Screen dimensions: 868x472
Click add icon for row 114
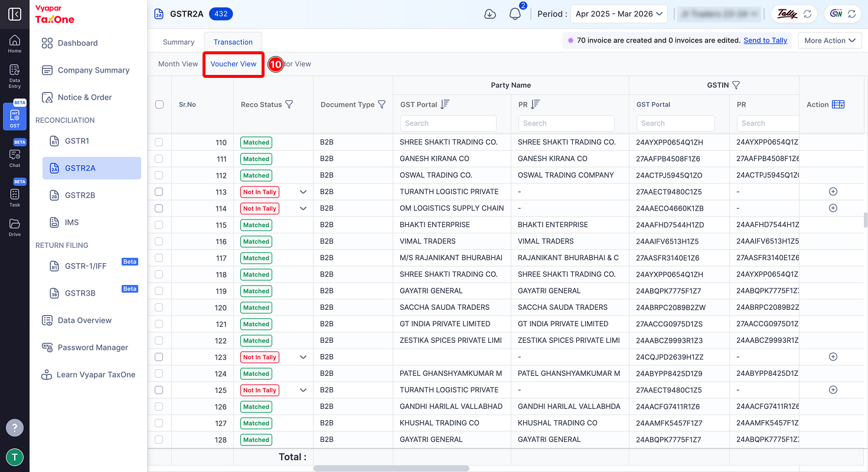point(833,208)
